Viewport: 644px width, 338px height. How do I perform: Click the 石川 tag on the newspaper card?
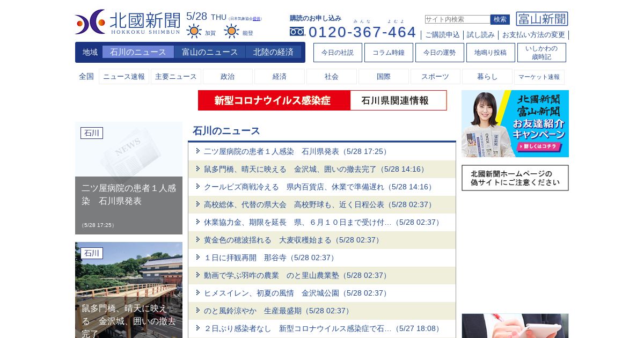[x=92, y=133]
